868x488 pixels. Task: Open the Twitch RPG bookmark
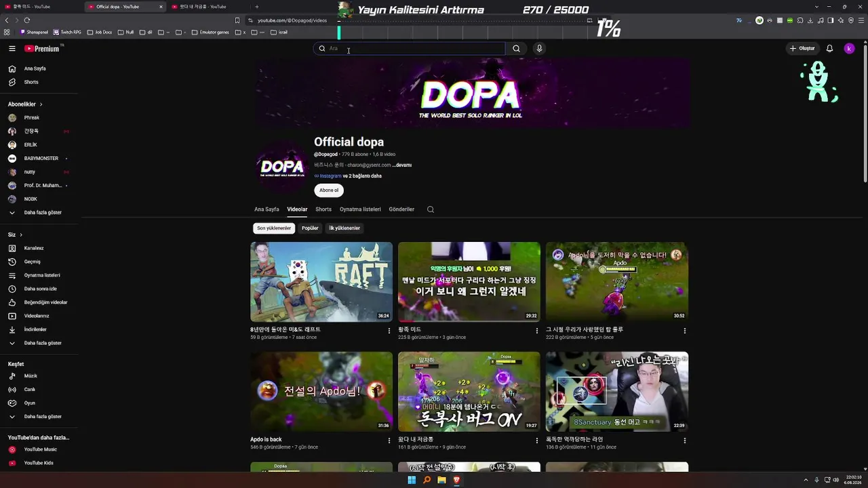click(x=67, y=32)
